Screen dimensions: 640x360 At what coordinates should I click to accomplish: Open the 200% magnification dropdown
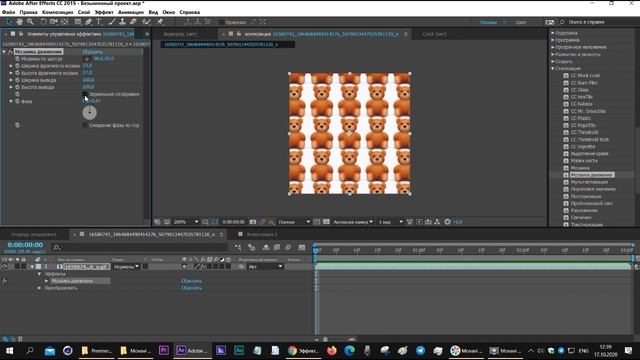coord(186,222)
